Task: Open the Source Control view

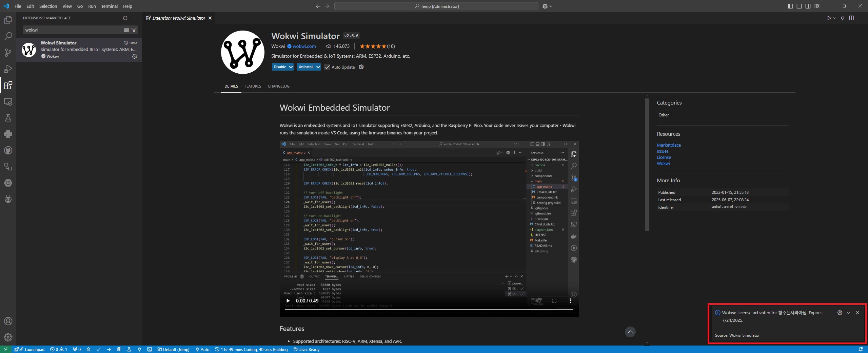Action: 8,52
